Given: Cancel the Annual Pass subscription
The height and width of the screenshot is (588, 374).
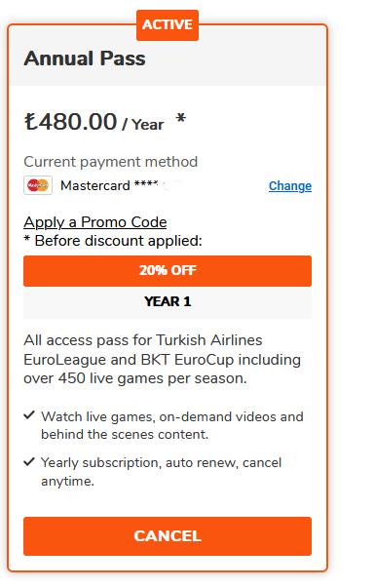Looking at the screenshot, I should (168, 536).
